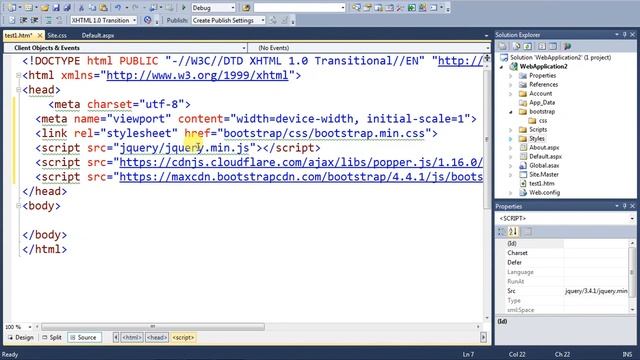Expand the Properties node in Solution Explorer
This screenshot has width=640, height=360.
tap(511, 76)
